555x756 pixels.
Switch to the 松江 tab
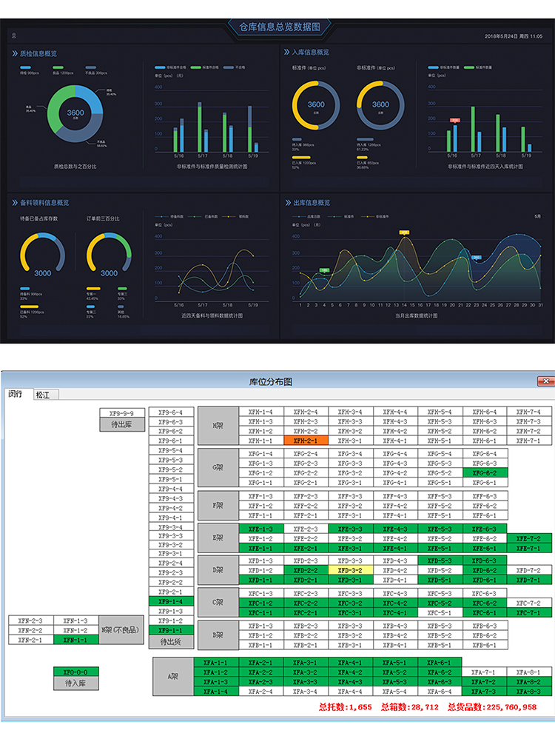click(44, 395)
